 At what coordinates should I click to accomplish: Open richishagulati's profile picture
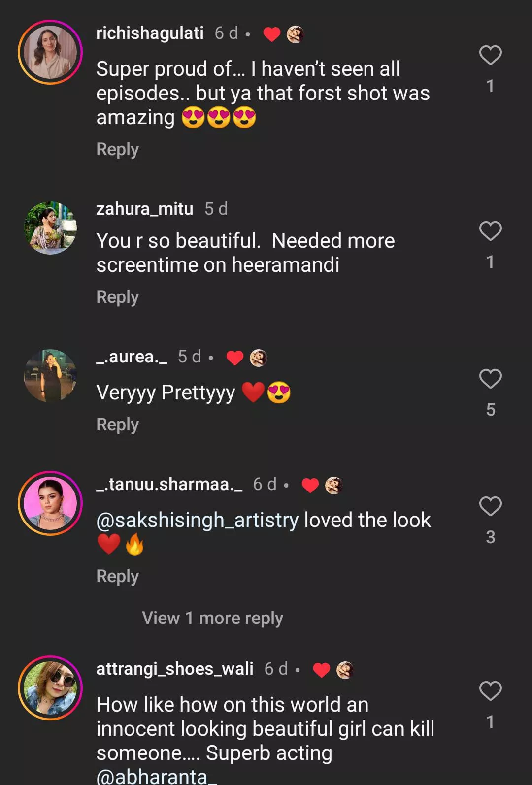(x=50, y=52)
